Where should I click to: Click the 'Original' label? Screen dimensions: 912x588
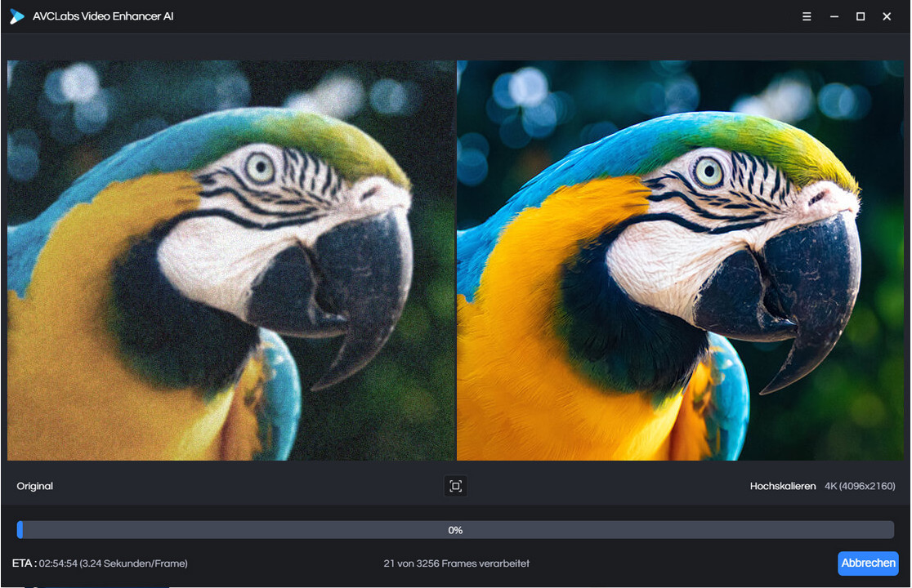pyautogui.click(x=35, y=486)
